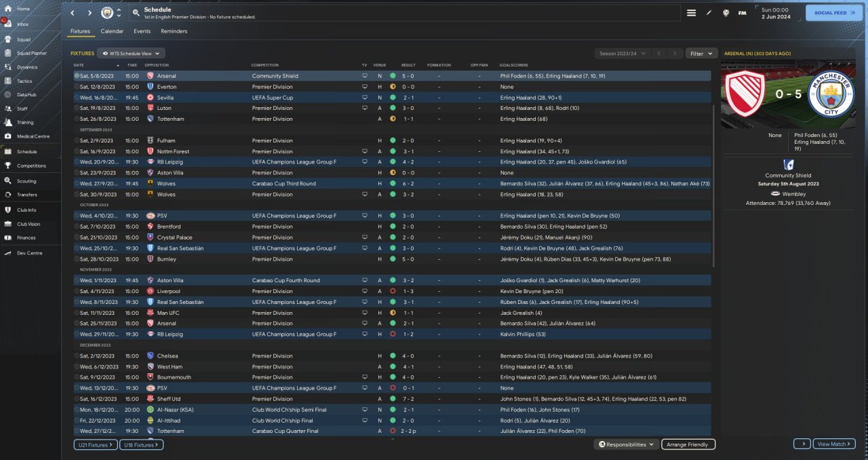Viewport: 868px width, 460px height.
Task: Open the Filter dropdown
Action: (x=701, y=53)
